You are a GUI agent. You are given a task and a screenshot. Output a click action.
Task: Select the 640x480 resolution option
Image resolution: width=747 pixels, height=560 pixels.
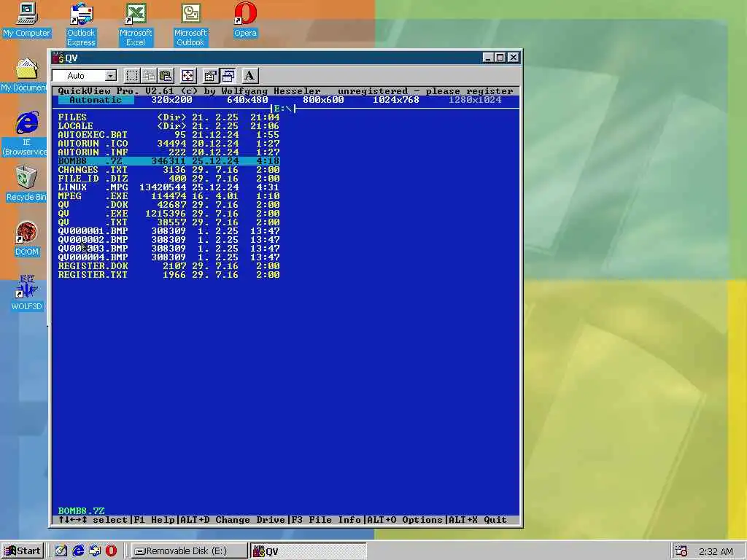[x=247, y=100]
